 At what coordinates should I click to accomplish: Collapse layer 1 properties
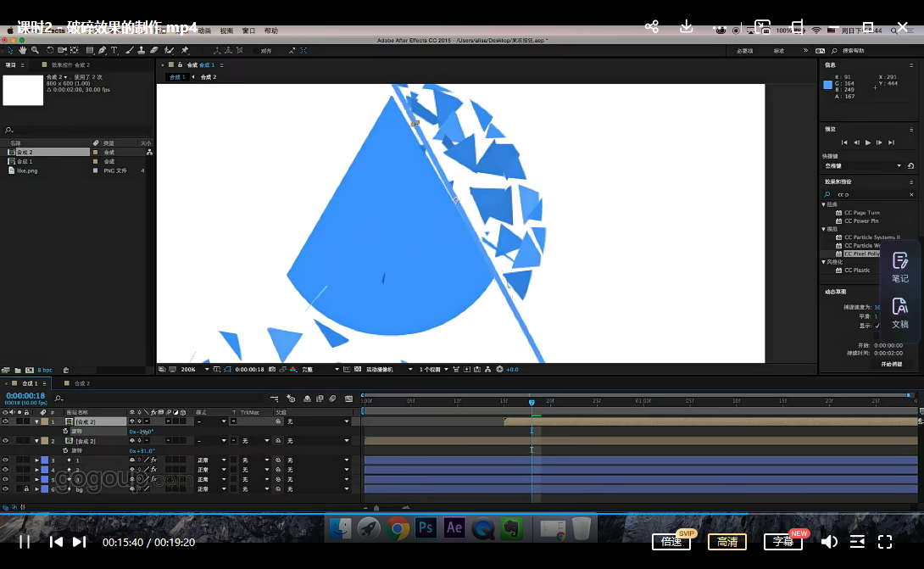point(36,421)
